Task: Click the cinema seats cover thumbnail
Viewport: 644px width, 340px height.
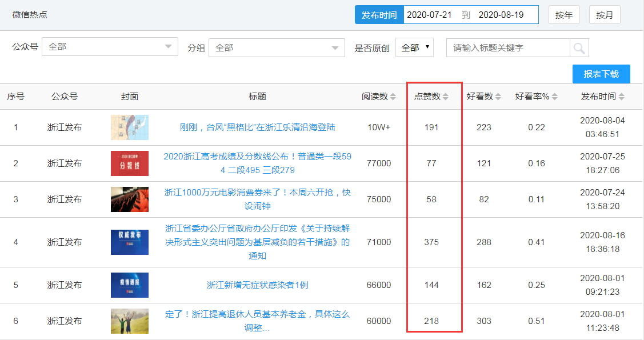Action: pyautogui.click(x=130, y=199)
